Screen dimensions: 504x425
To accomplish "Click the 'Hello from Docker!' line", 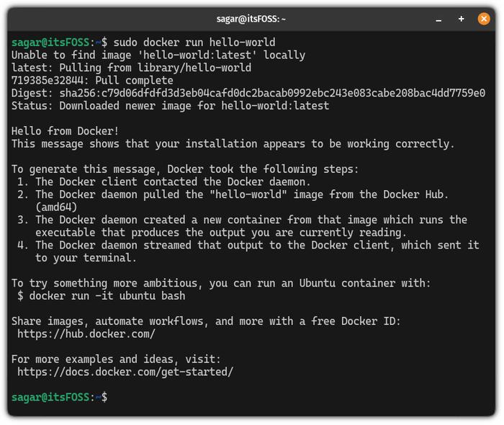I will click(66, 131).
